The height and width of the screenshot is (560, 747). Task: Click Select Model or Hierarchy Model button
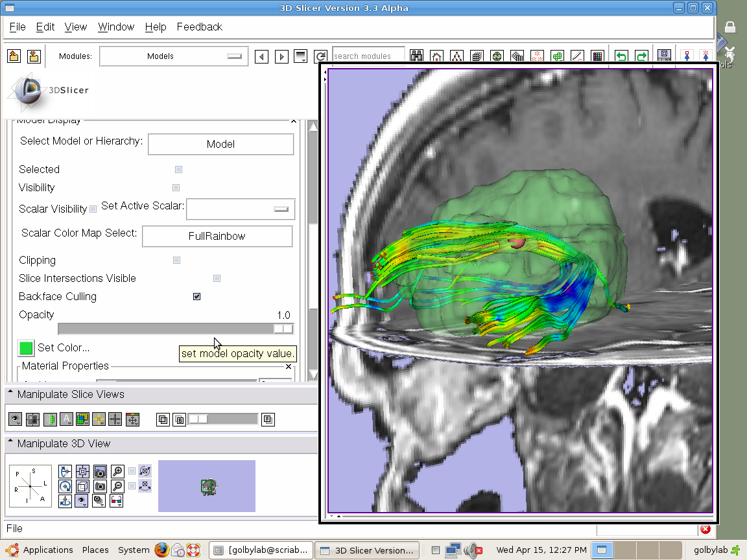coord(220,144)
